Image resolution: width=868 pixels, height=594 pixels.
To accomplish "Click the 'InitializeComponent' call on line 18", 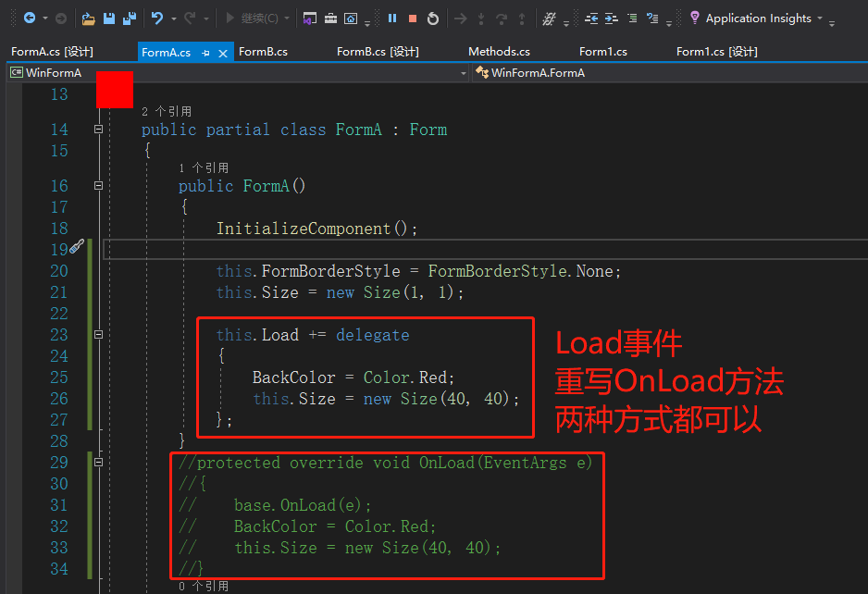I will (x=304, y=229).
